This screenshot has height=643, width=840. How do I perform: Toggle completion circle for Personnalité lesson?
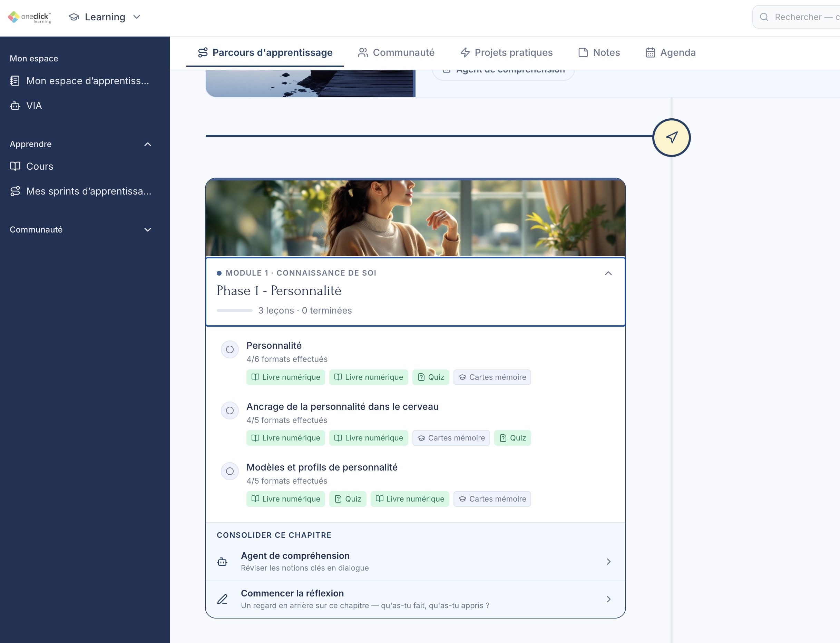click(230, 349)
